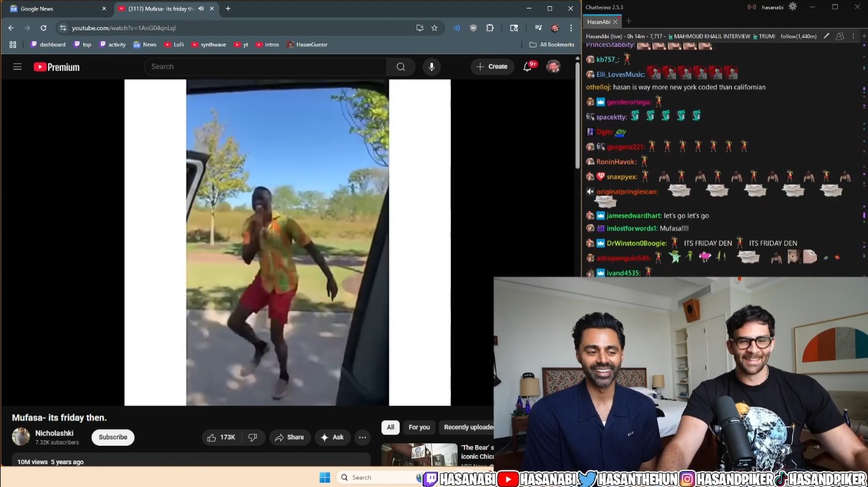Select the All filter chip
The width and height of the screenshot is (868, 487).
point(391,427)
